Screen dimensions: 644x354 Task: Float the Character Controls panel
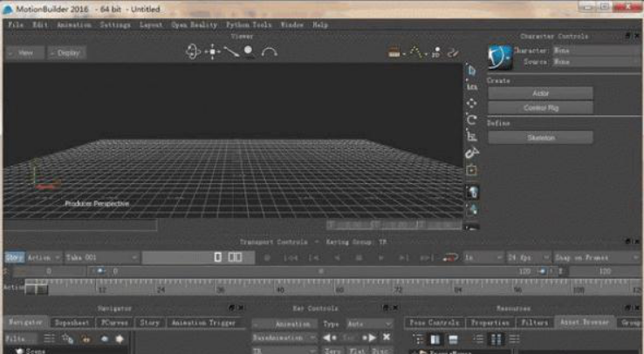click(x=628, y=36)
